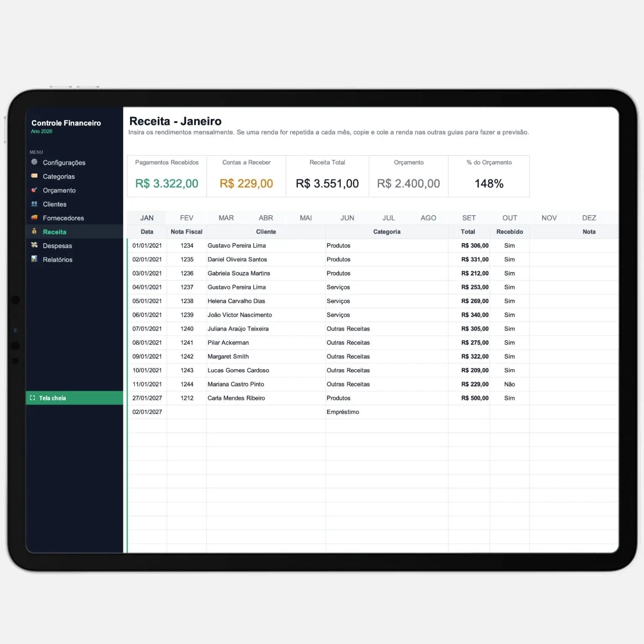Screen dimensions: 644x644
Task: Open the Orçamento target icon
Action: (34, 190)
